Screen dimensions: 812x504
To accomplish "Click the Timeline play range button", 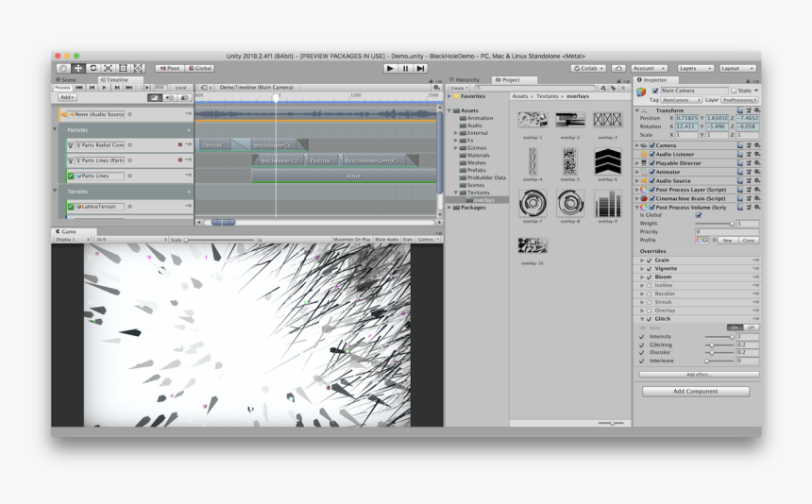I will pos(147,88).
